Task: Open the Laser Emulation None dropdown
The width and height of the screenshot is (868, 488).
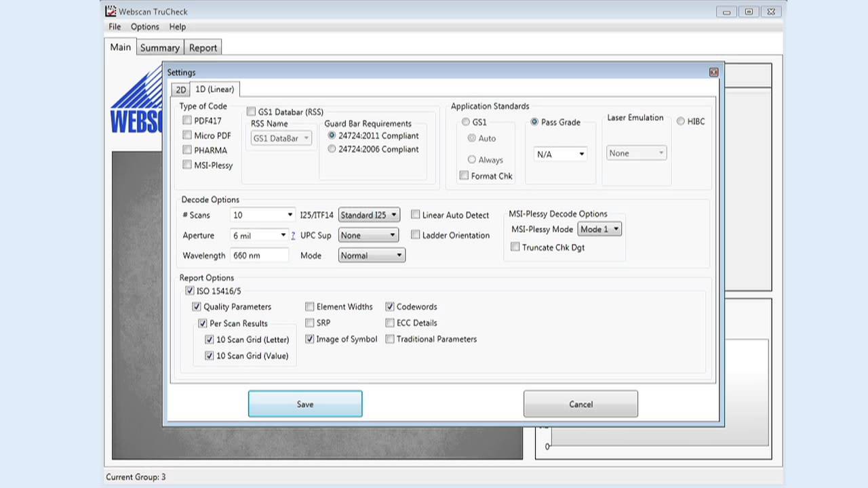Action: coord(636,153)
